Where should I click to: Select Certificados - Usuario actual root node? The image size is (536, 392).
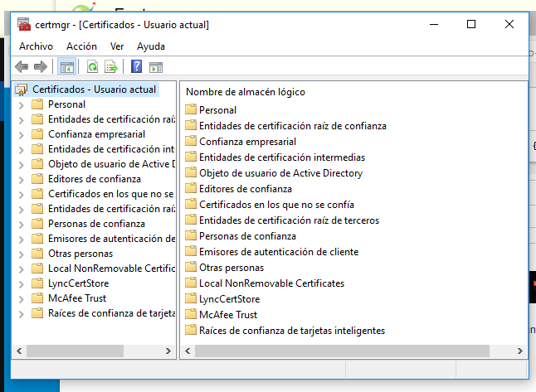pos(93,90)
